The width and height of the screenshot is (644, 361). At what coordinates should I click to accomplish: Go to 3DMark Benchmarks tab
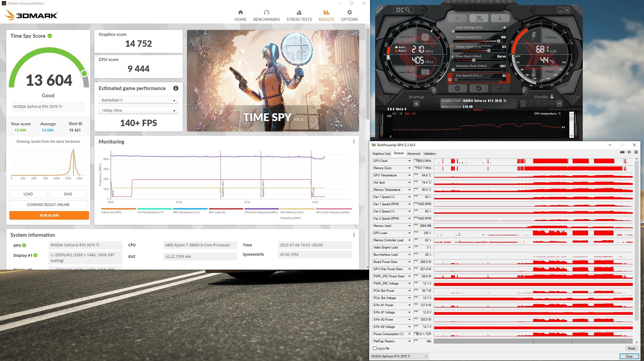point(266,16)
